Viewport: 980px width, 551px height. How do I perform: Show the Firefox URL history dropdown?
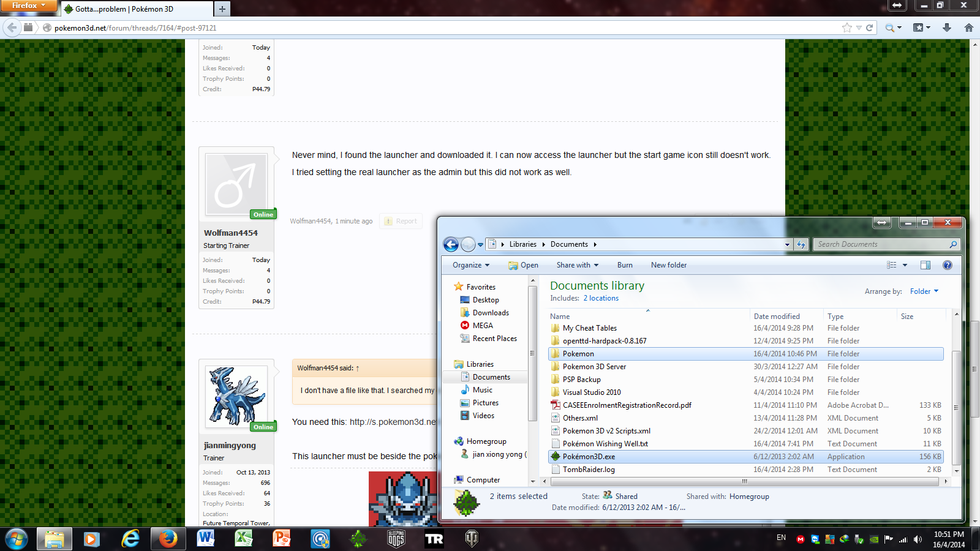(x=859, y=28)
